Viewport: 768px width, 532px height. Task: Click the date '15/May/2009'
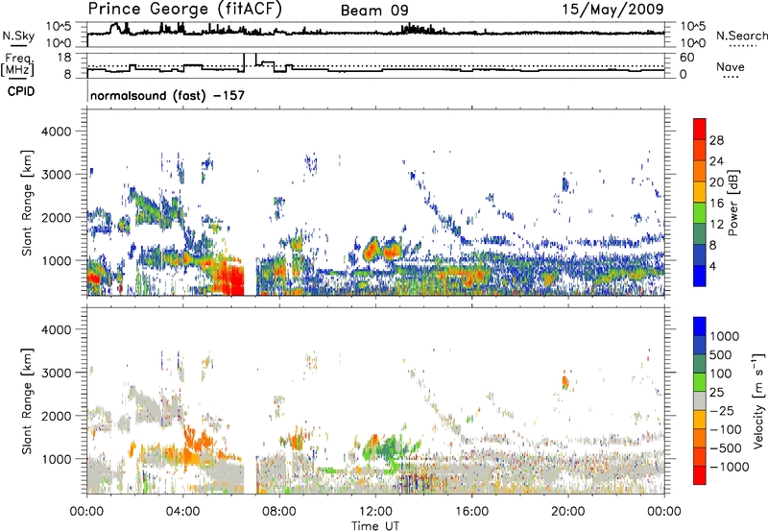(612, 10)
